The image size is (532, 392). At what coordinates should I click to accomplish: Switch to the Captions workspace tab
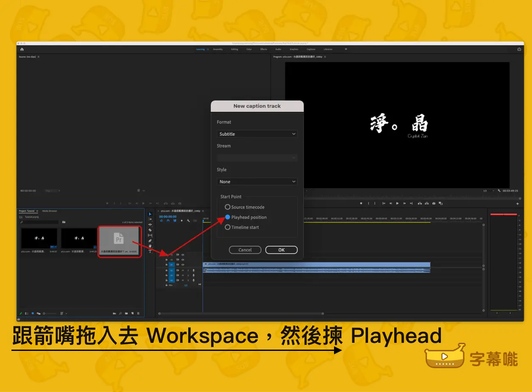point(311,49)
